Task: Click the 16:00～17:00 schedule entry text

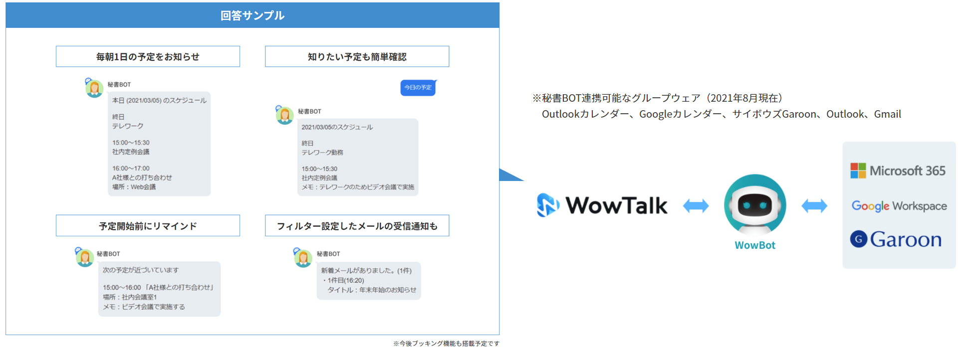Action: pos(131,169)
